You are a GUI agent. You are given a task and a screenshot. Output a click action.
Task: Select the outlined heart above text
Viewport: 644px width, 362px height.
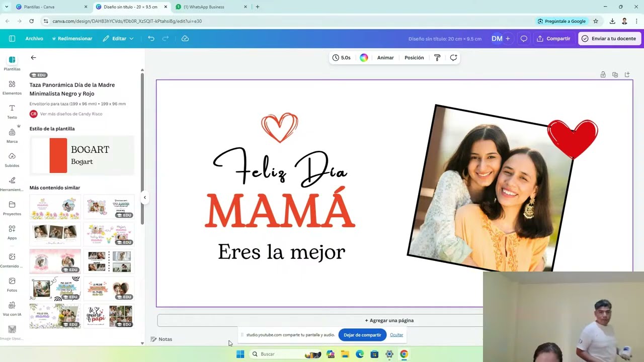280,128
